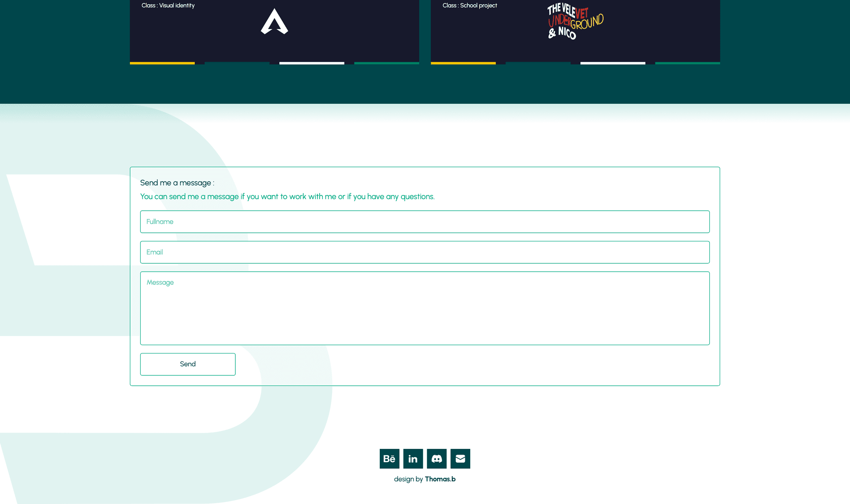Click the 'Class : School project' label
Image resolution: width=850 pixels, height=504 pixels.
470,5
